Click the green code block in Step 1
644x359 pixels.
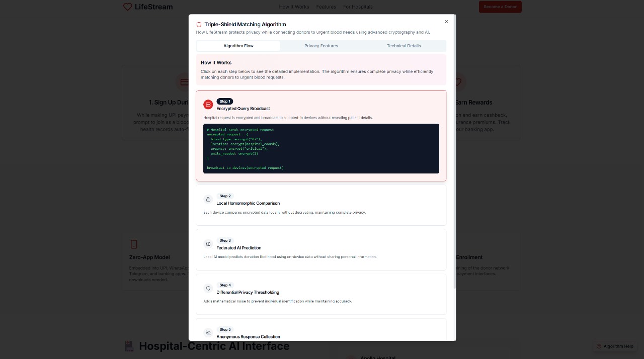tap(321, 148)
